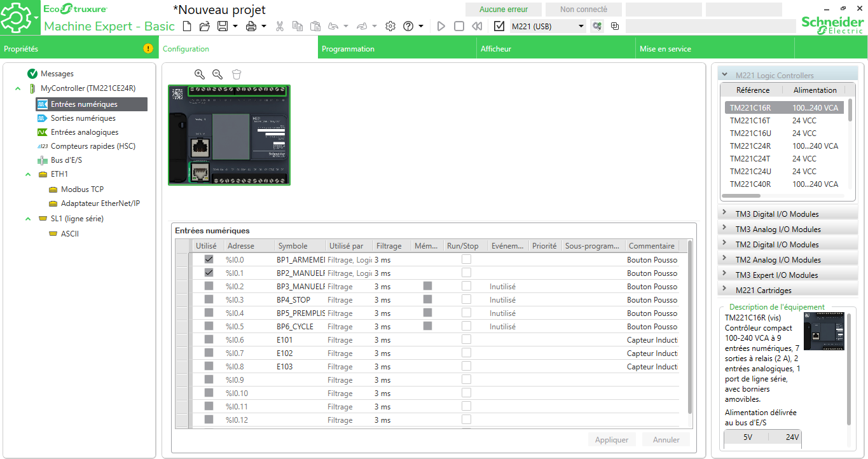Expand the TM3 Digital I/O Modules section

point(777,214)
